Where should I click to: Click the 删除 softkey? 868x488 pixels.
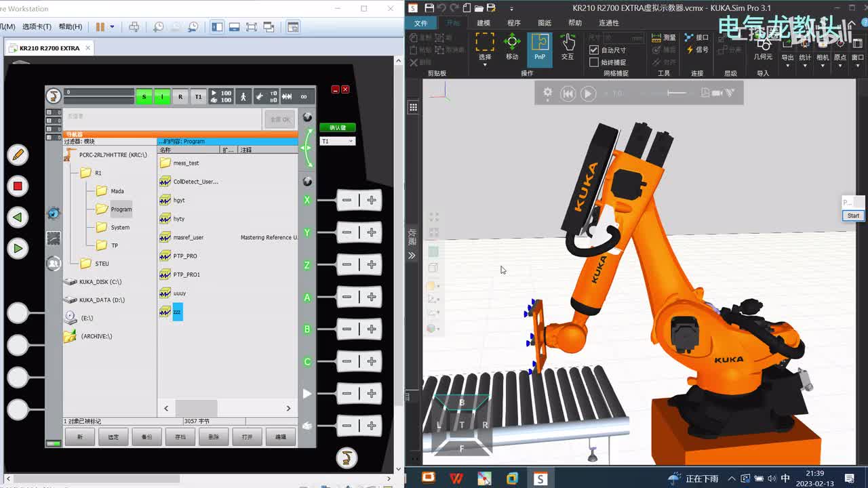pos(214,437)
